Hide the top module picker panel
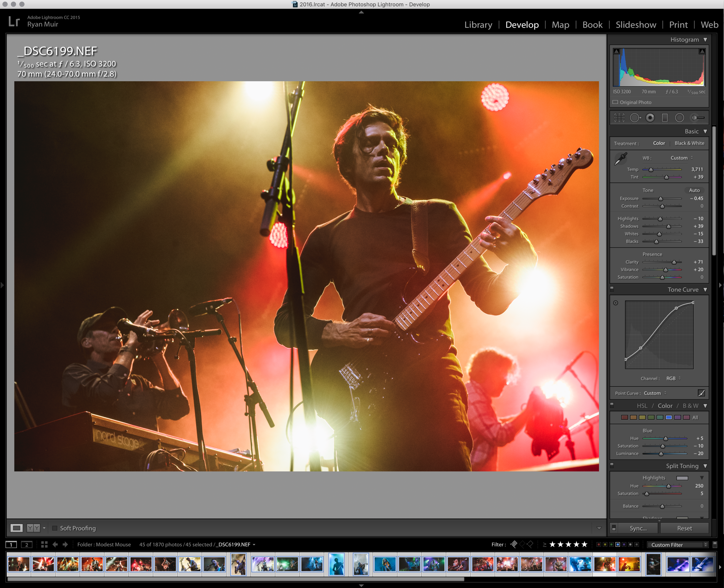 click(x=361, y=12)
